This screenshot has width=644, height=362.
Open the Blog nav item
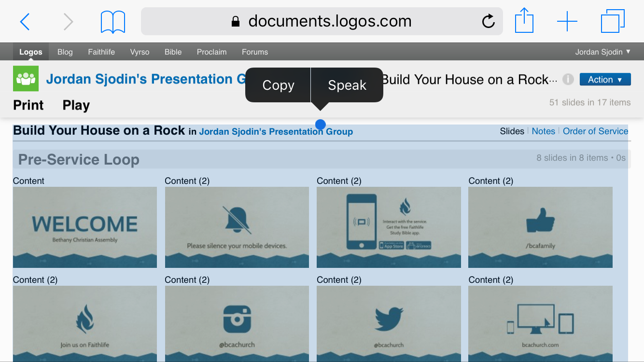(x=65, y=52)
